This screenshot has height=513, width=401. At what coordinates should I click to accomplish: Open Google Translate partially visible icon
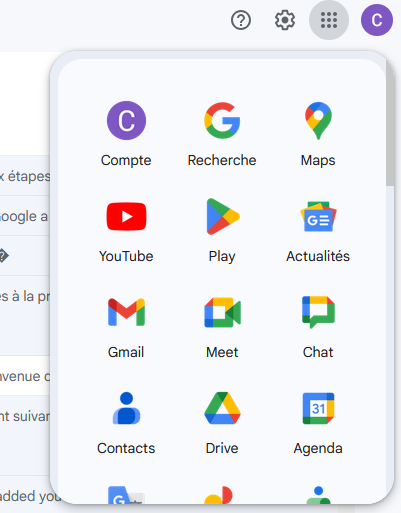[126, 495]
